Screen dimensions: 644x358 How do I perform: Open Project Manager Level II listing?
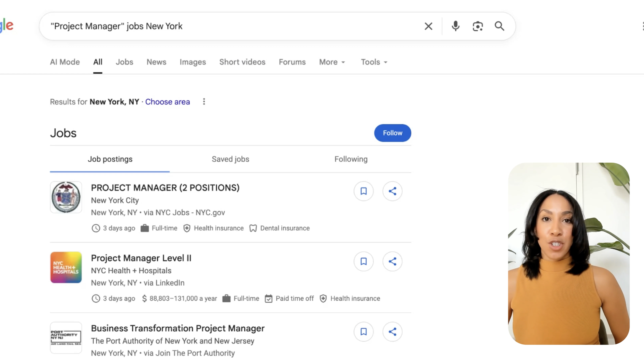(x=141, y=258)
